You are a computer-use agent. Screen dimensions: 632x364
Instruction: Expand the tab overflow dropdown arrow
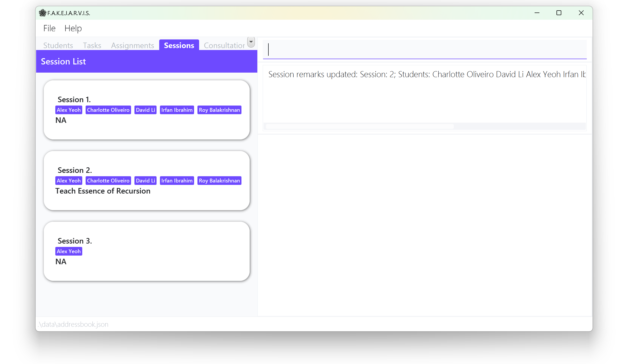pyautogui.click(x=251, y=42)
